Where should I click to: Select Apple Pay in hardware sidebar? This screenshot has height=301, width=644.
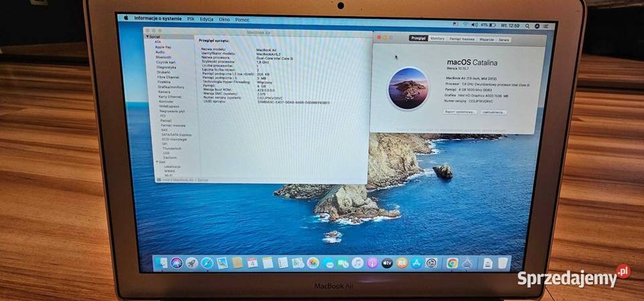point(163,47)
